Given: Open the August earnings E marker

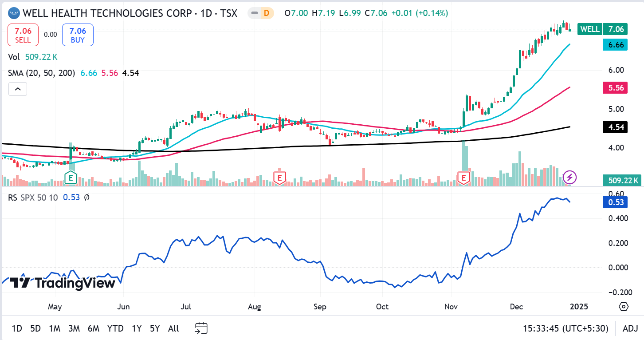Looking at the screenshot, I should (279, 178).
